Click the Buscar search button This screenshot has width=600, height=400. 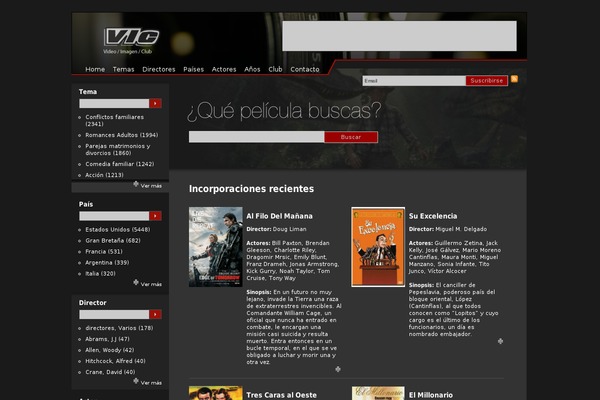pos(351,137)
